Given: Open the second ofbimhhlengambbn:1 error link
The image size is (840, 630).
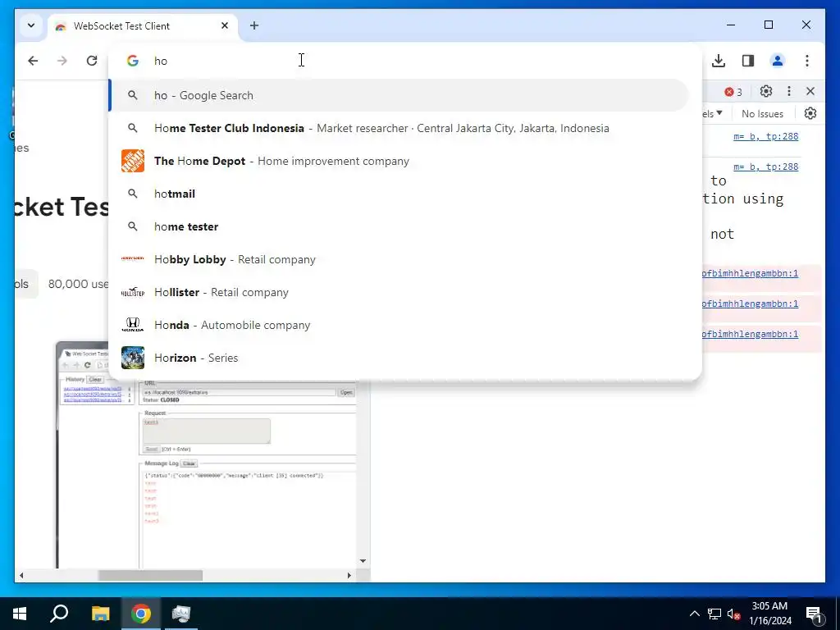Looking at the screenshot, I should (x=750, y=304).
